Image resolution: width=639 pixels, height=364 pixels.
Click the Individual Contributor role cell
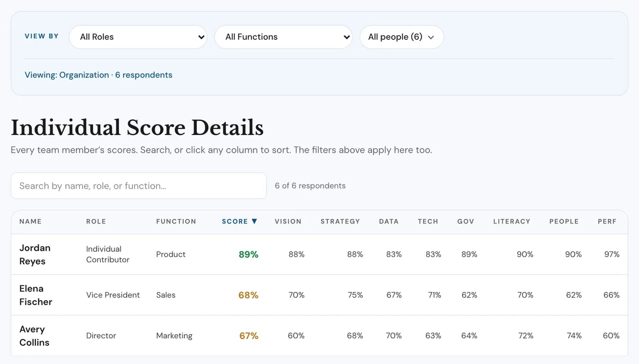(x=108, y=255)
